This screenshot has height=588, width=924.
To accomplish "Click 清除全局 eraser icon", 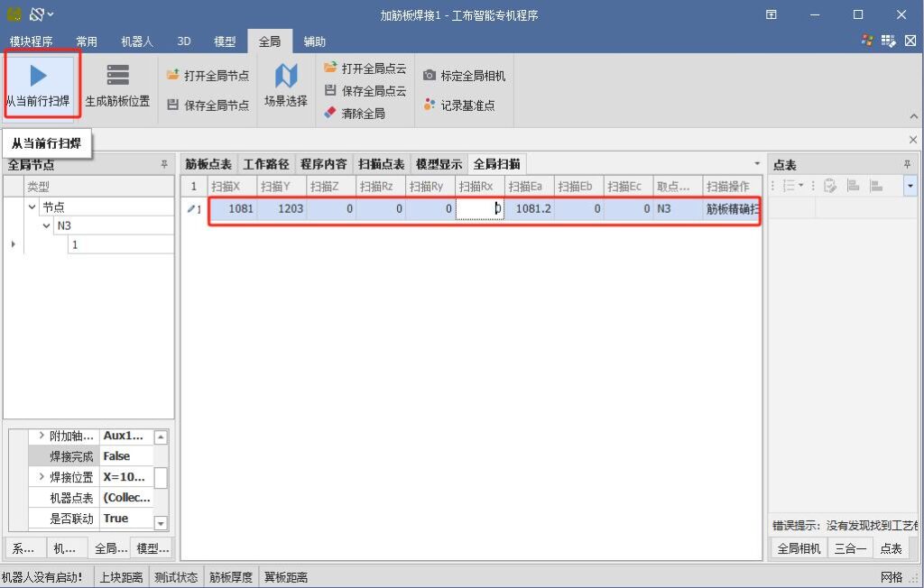I will 330,114.
